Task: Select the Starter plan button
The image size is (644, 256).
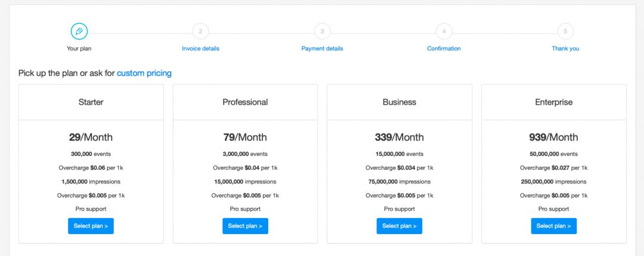Action: coord(91,226)
